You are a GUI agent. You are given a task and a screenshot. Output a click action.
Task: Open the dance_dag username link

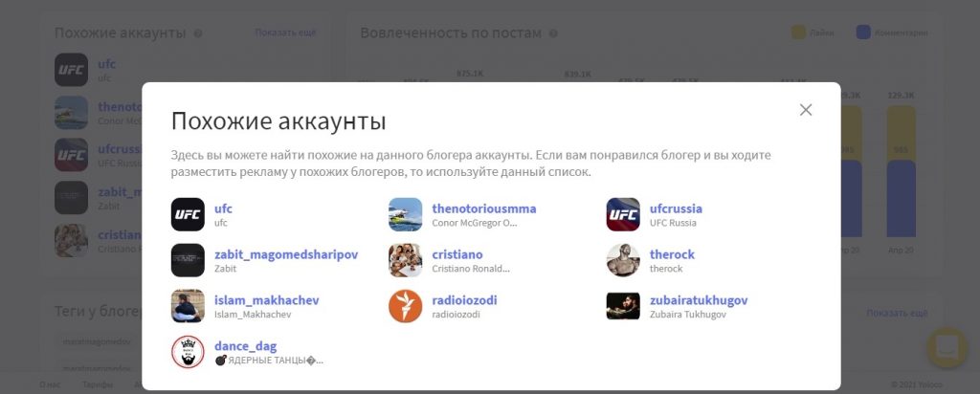[x=245, y=346]
